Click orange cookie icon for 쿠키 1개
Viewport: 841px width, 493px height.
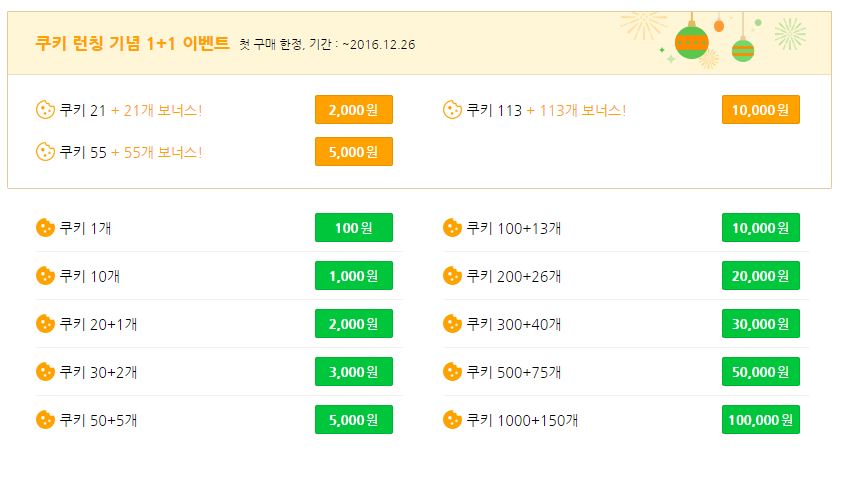(x=45, y=228)
